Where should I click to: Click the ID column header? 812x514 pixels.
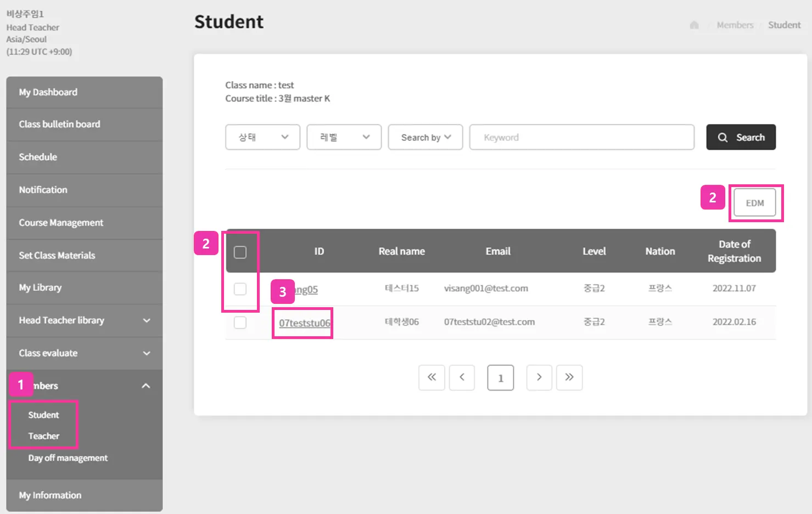[319, 251]
